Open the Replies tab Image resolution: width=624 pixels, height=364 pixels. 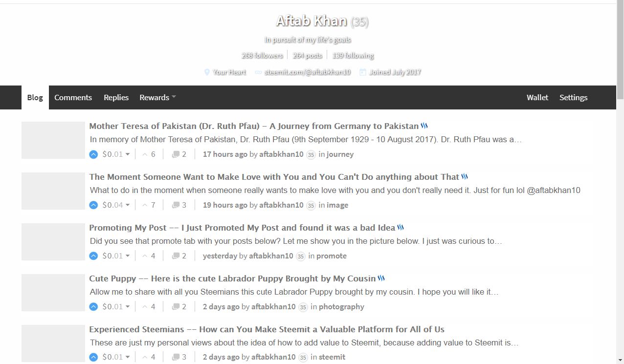(x=116, y=98)
